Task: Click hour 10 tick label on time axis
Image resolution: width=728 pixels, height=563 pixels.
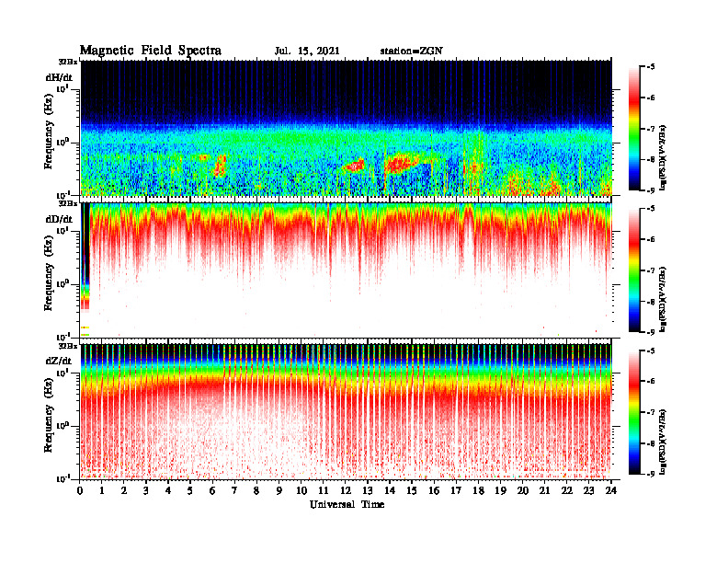Action: point(301,490)
